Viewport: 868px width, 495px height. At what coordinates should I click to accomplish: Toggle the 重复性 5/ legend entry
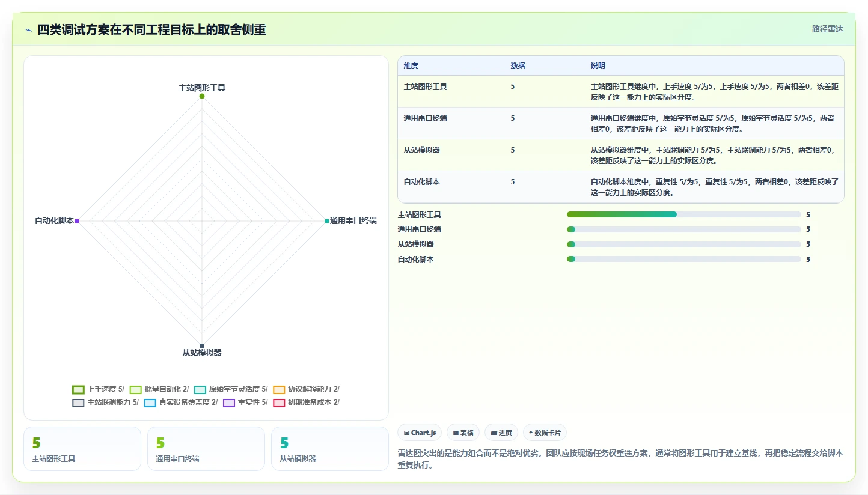245,402
